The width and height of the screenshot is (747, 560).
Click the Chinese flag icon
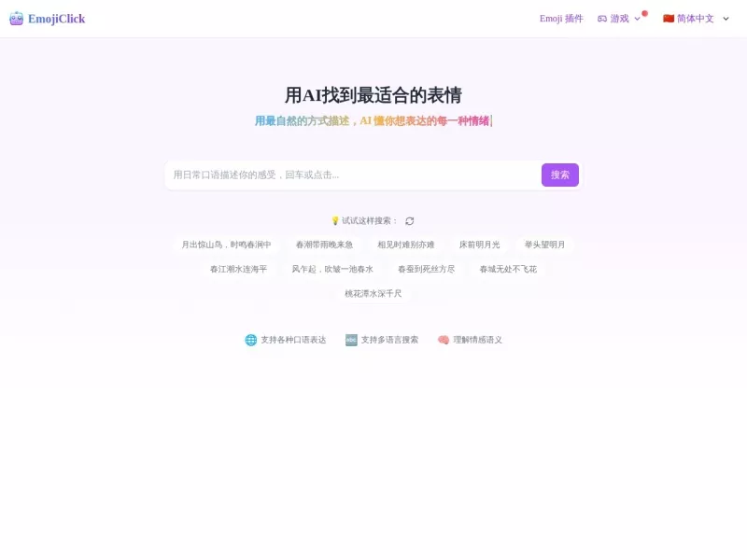[x=669, y=19]
